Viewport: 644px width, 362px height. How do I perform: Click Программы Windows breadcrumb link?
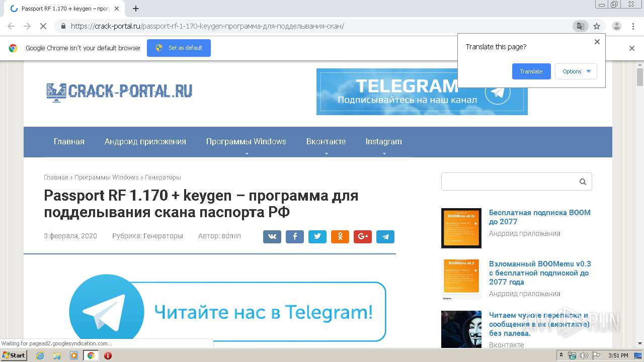pos(106,177)
